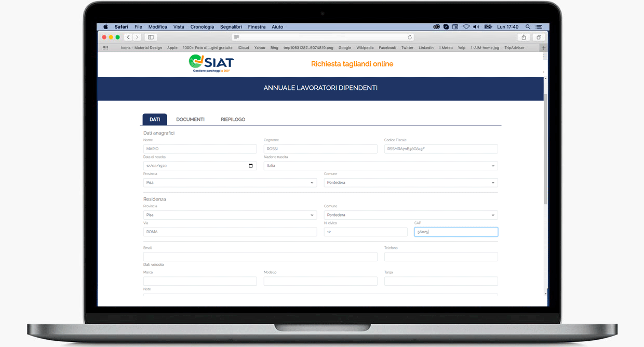Screen dimensions: 644x347
Task: Toggle the Safari sidebar icon
Action: 151,37
